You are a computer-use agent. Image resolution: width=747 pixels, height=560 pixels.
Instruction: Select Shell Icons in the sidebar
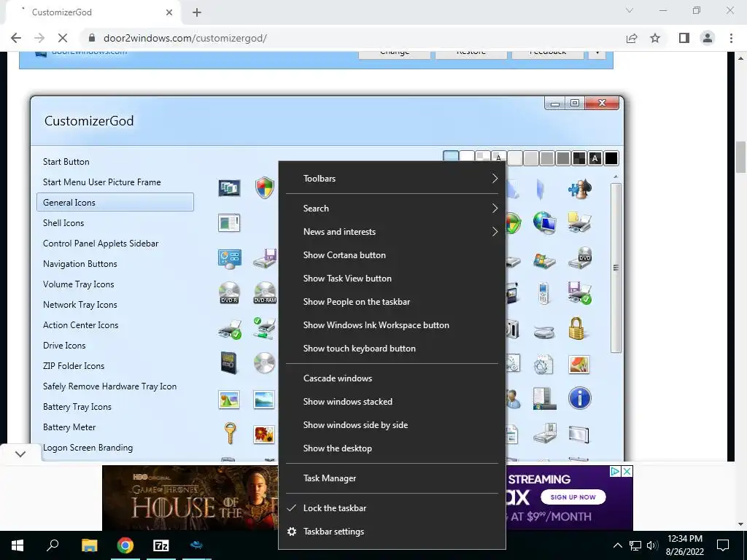(x=63, y=223)
